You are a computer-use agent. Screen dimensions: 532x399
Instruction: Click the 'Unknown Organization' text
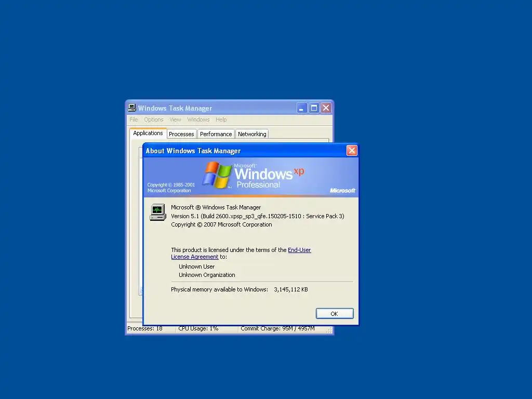click(x=207, y=275)
